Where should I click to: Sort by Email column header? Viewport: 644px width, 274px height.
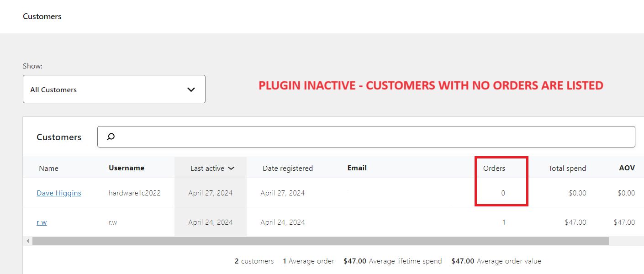[x=357, y=168]
